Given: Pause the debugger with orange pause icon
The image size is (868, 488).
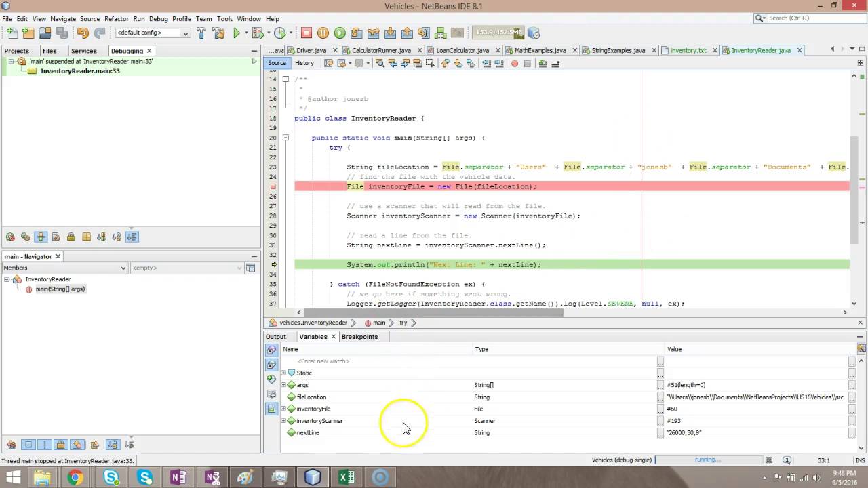Looking at the screenshot, I should pyautogui.click(x=323, y=33).
